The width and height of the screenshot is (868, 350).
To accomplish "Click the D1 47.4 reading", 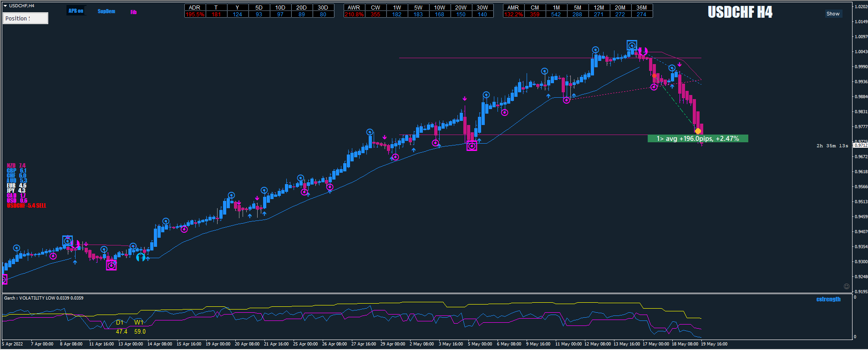I will (x=121, y=327).
